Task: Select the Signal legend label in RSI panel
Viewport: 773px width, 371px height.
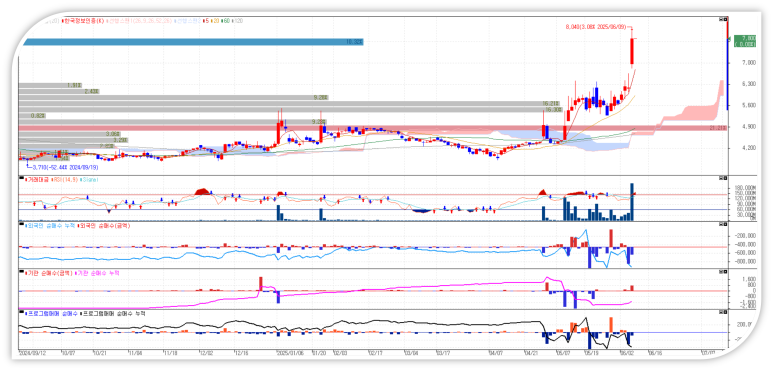Action: pyautogui.click(x=90, y=180)
